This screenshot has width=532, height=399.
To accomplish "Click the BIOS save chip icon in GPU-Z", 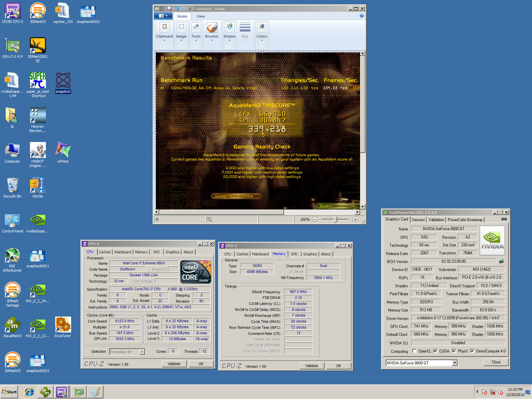I will point(501,261).
